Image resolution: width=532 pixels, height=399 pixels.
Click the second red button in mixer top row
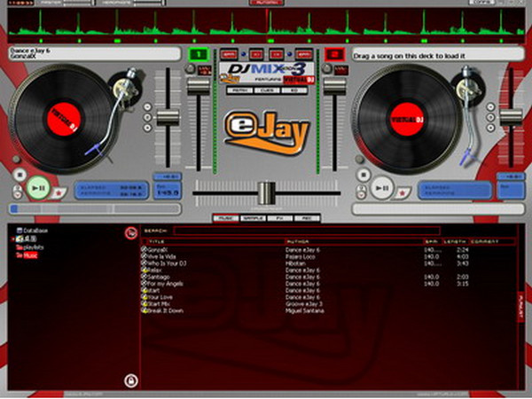tap(256, 54)
